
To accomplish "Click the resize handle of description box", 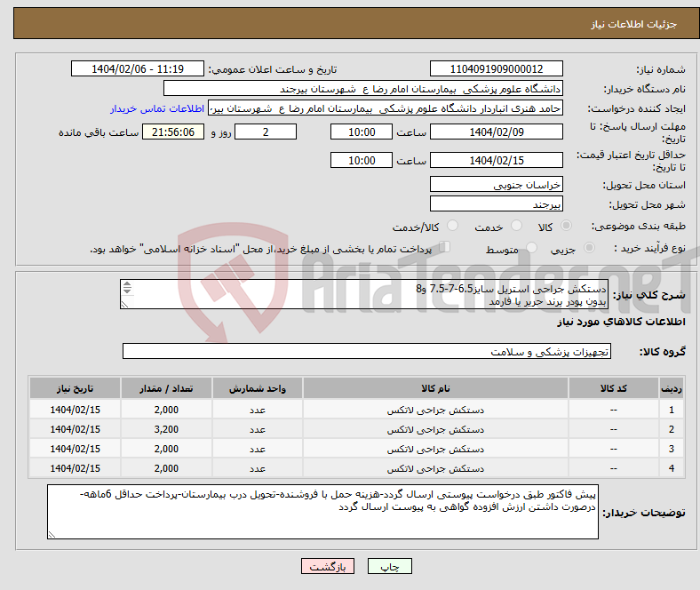I will [x=124, y=305].
